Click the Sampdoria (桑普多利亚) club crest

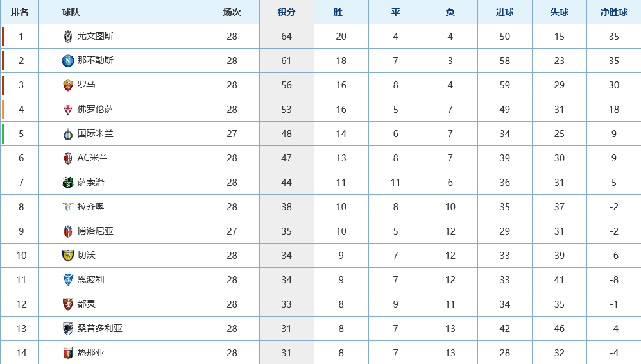click(68, 329)
